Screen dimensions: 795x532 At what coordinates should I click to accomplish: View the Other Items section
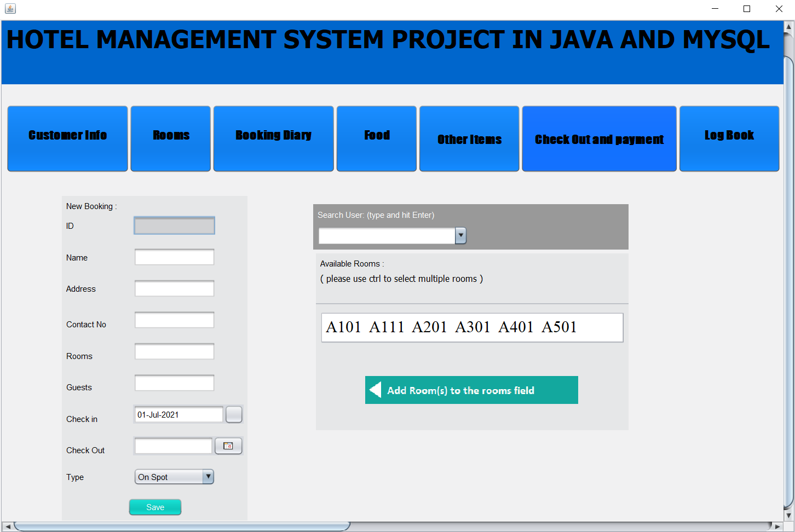click(x=469, y=138)
